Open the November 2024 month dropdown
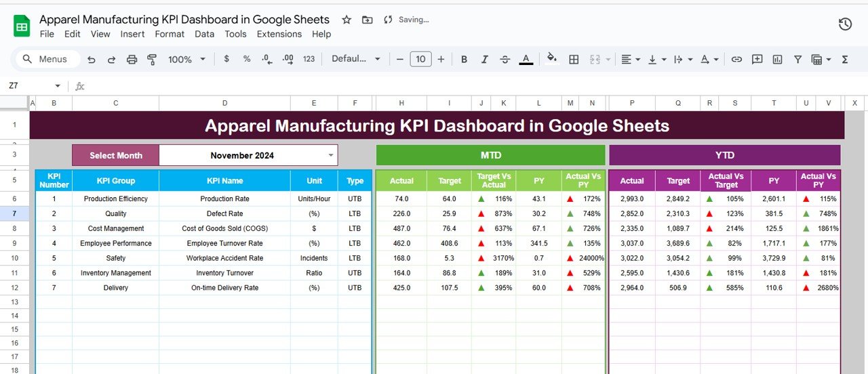868x374 pixels. [x=331, y=155]
